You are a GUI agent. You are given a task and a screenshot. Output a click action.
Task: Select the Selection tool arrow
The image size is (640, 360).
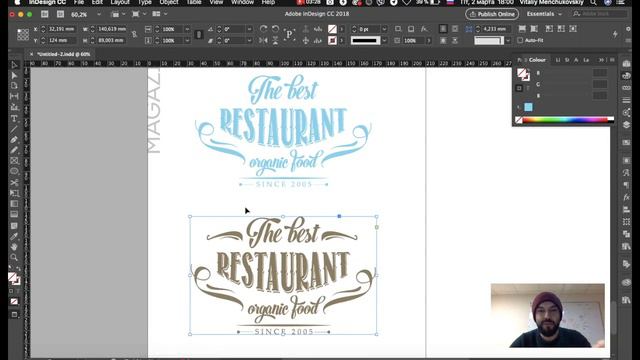(14, 65)
